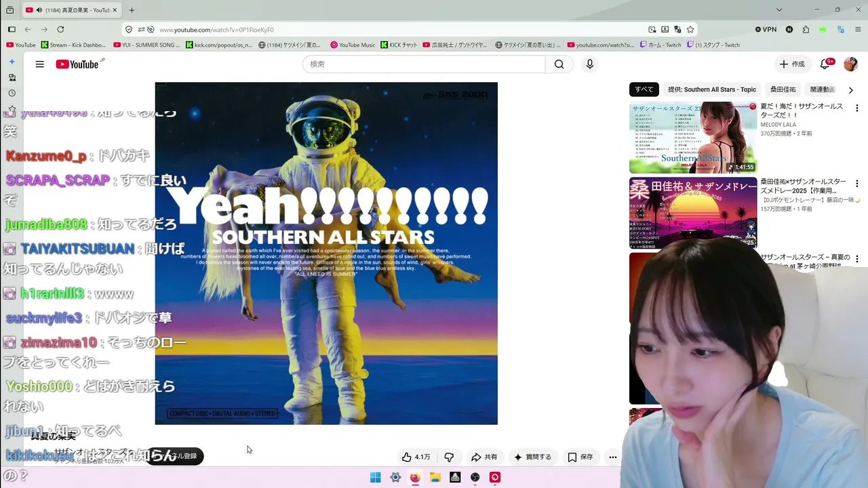This screenshot has height=488, width=868.
Task: Click the Yeah!!!!!!!!! album art video
Action: coord(326,253)
